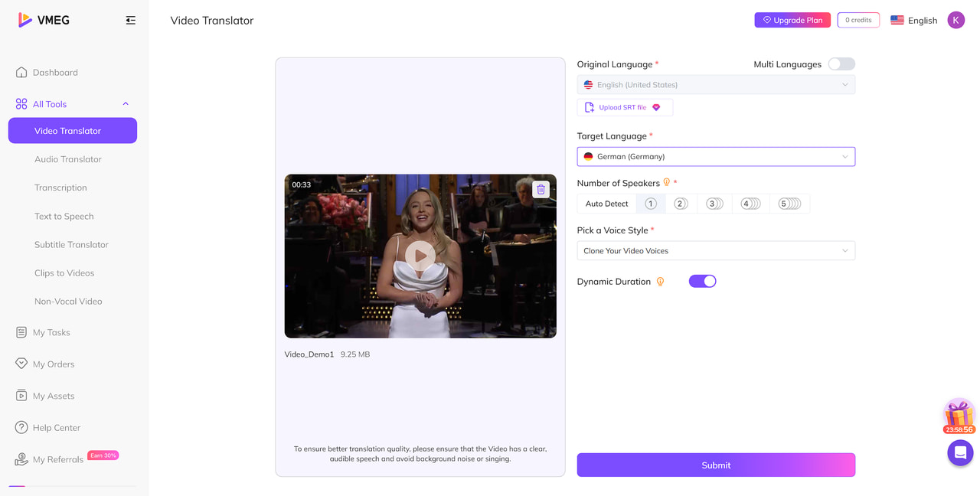Open Clips to Videos tool
The width and height of the screenshot is (980, 496).
64,273
